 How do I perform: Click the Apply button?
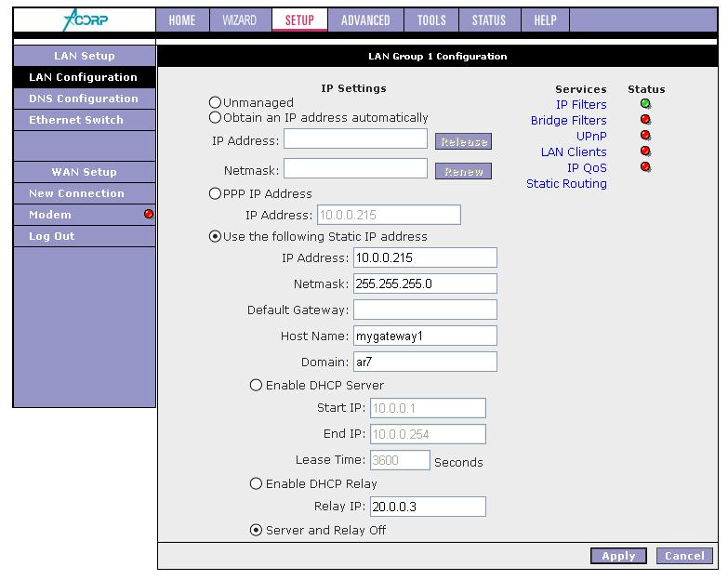(x=618, y=556)
